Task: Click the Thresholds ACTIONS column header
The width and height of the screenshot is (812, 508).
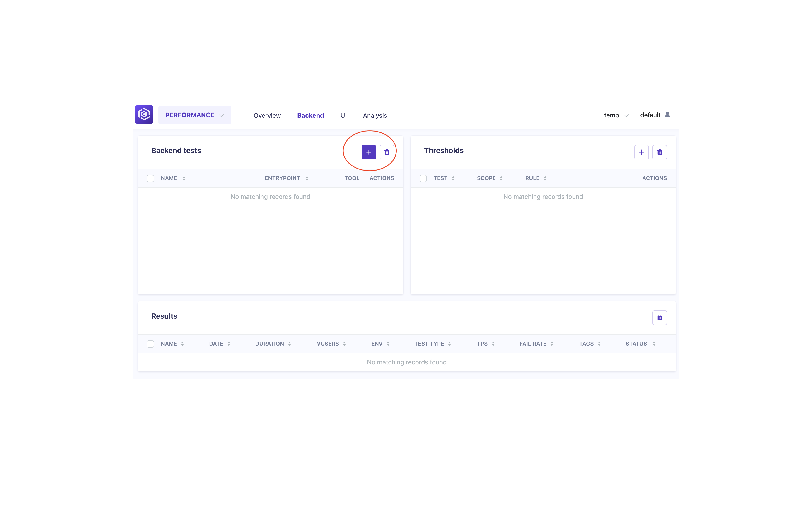Action: [x=654, y=178]
